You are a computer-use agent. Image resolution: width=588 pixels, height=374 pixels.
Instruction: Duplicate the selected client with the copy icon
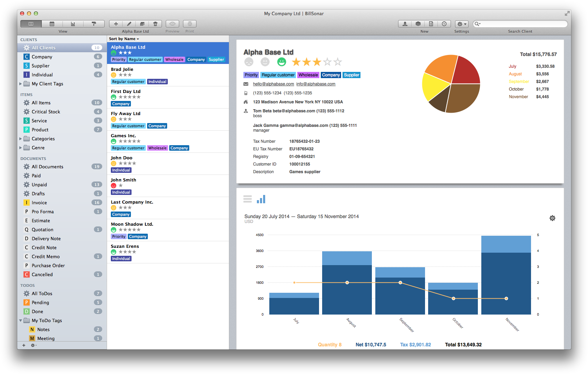click(x=142, y=24)
